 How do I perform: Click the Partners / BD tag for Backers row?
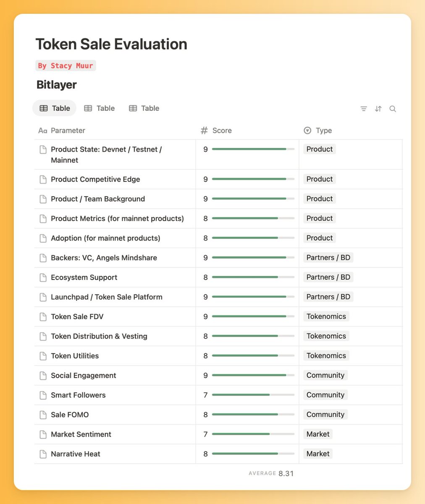(328, 257)
